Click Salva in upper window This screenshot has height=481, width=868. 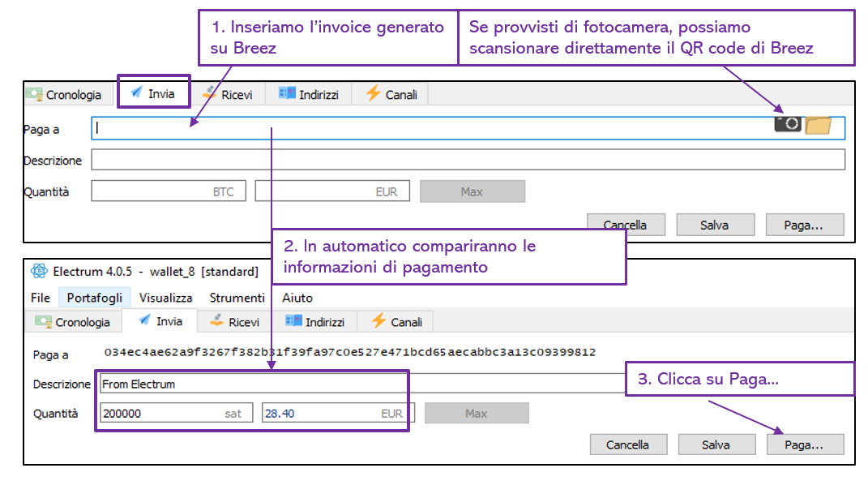coord(715,225)
